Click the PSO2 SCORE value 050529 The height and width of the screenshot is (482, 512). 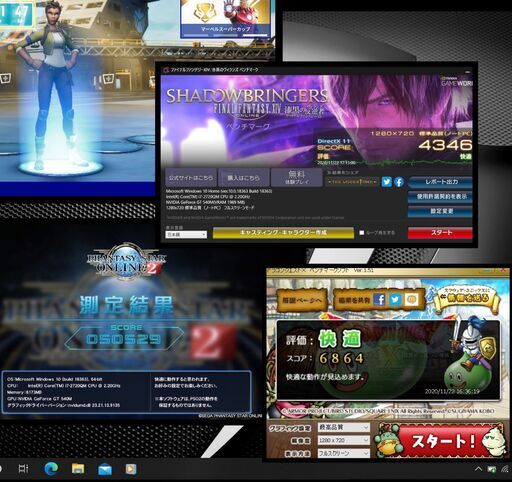click(124, 339)
